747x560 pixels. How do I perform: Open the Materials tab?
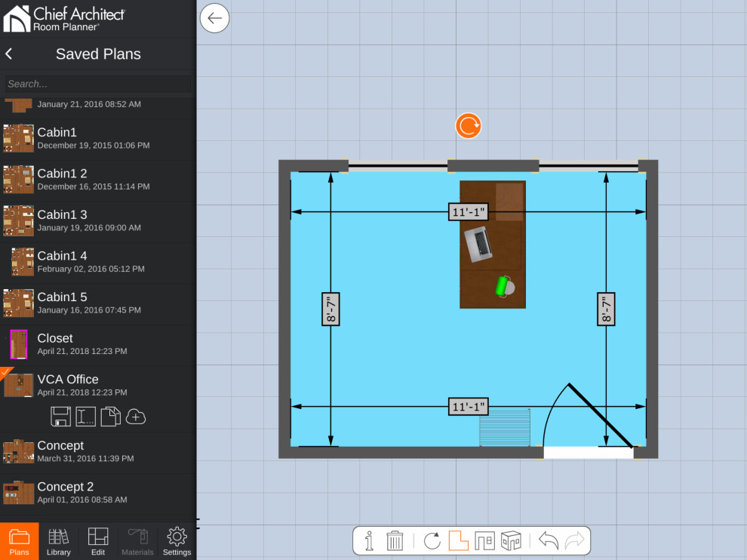137,541
